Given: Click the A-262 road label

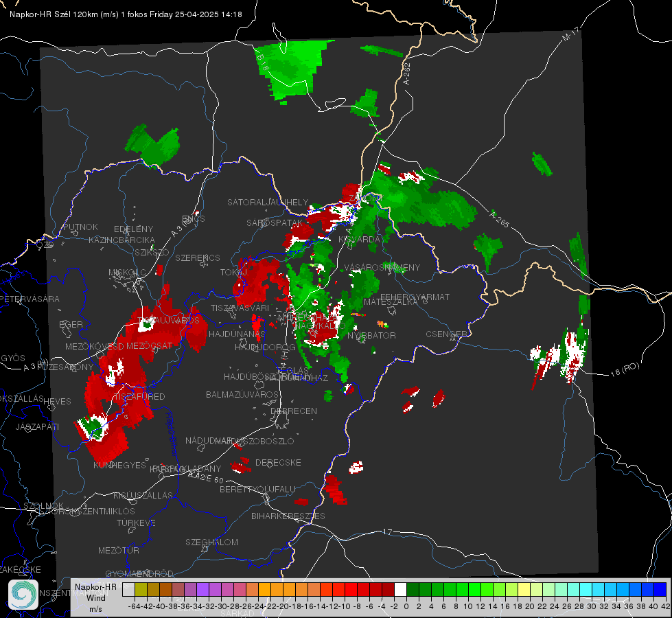Looking at the screenshot, I should click(x=407, y=73).
